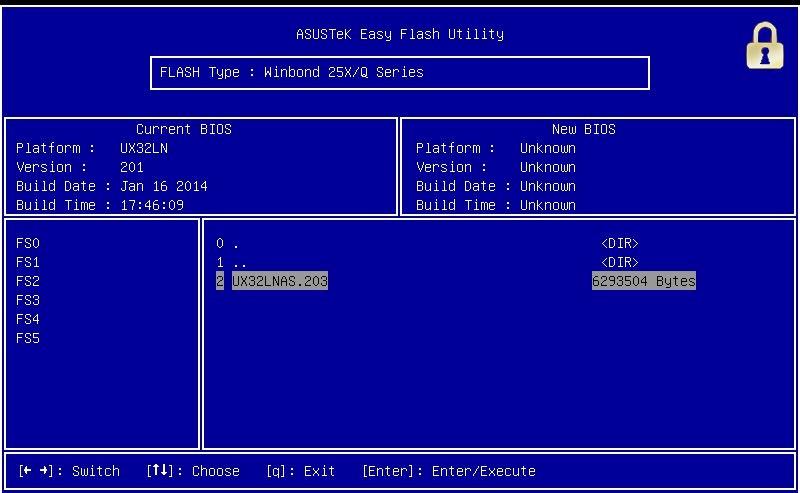The width and height of the screenshot is (800, 493).
Task: Select the FS0 file system
Action: pos(28,243)
